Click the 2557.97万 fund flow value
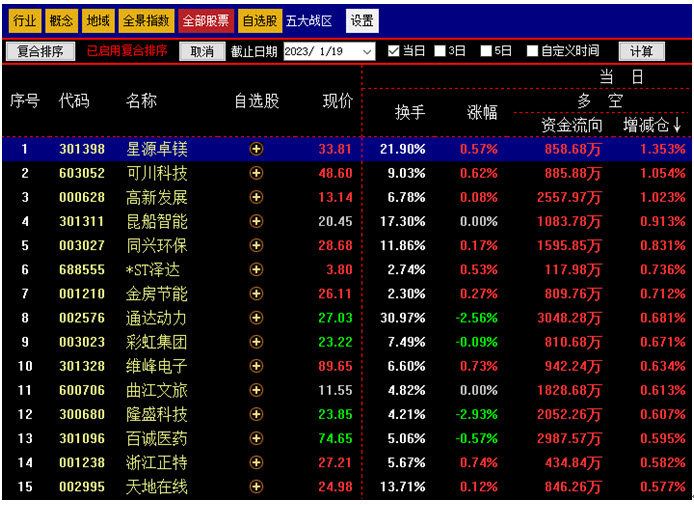 click(569, 197)
